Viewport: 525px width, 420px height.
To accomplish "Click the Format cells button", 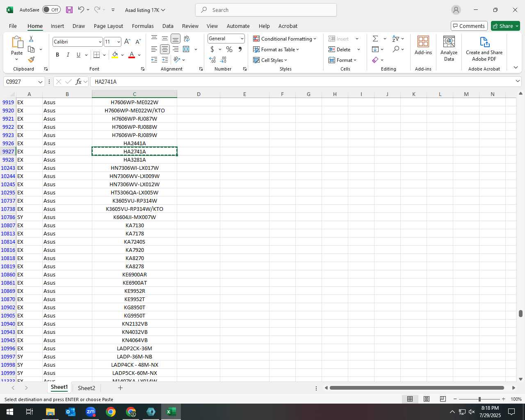I will click(x=342, y=60).
